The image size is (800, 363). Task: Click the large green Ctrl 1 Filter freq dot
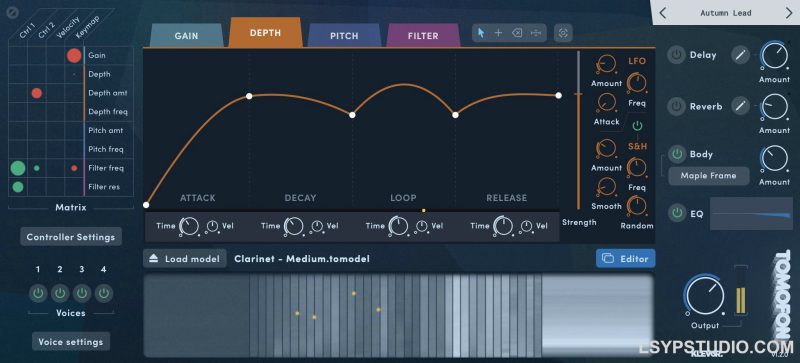pos(18,167)
